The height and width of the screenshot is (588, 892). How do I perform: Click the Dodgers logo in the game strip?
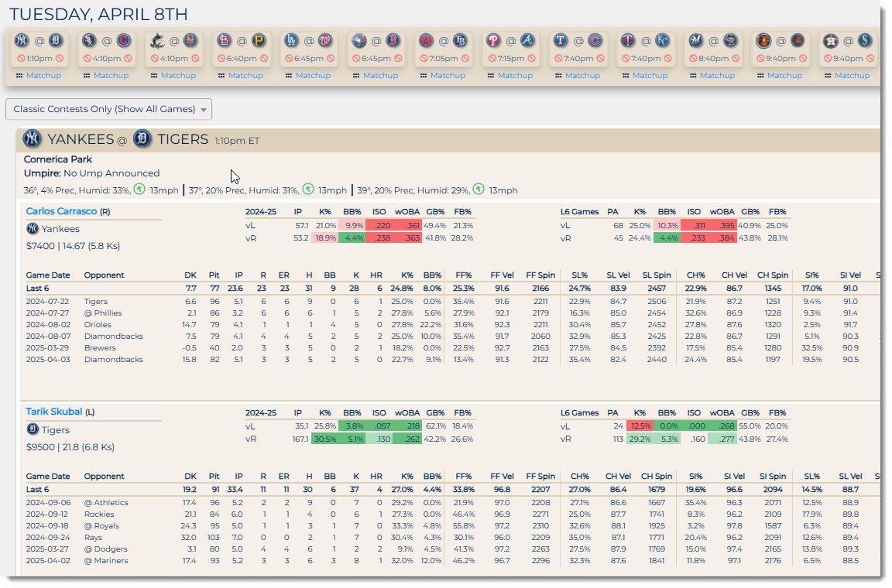291,40
